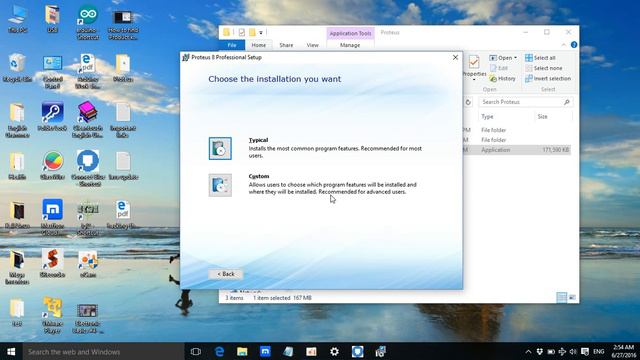This screenshot has height=360, width=640.
Task: Click the Proteus setup installer taskbar icon
Action: click(380, 351)
